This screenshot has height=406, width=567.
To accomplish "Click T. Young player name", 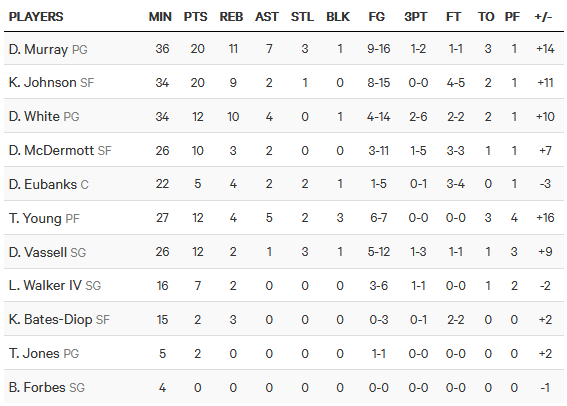I will [x=35, y=218].
